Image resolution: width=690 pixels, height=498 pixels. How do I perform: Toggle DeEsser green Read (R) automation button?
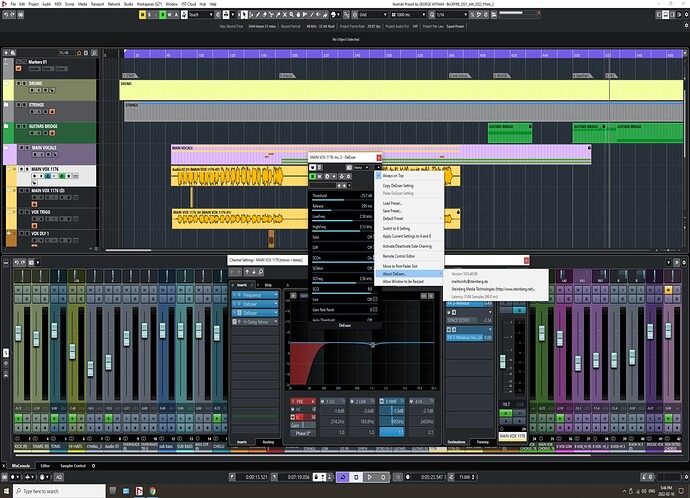(313, 176)
